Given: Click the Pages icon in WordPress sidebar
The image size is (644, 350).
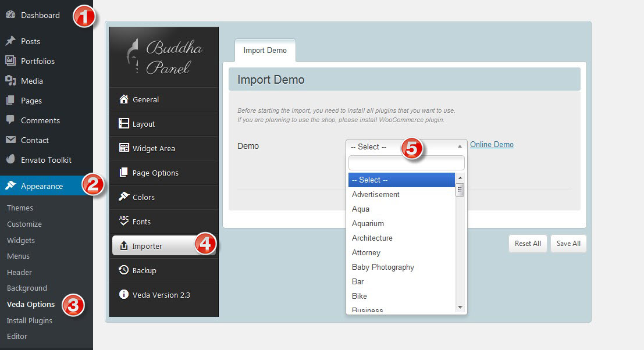Looking at the screenshot, I should 10,100.
